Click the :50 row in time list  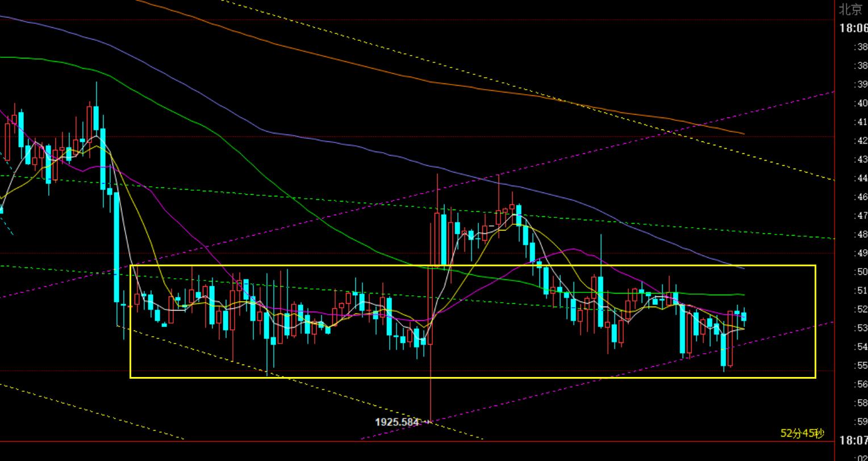(860, 272)
